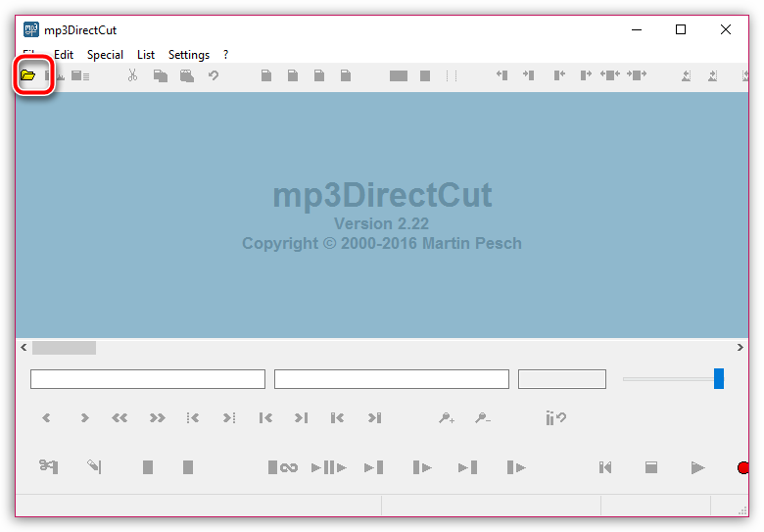Click the two dotted vertical lines icon
The width and height of the screenshot is (764, 532).
[452, 75]
